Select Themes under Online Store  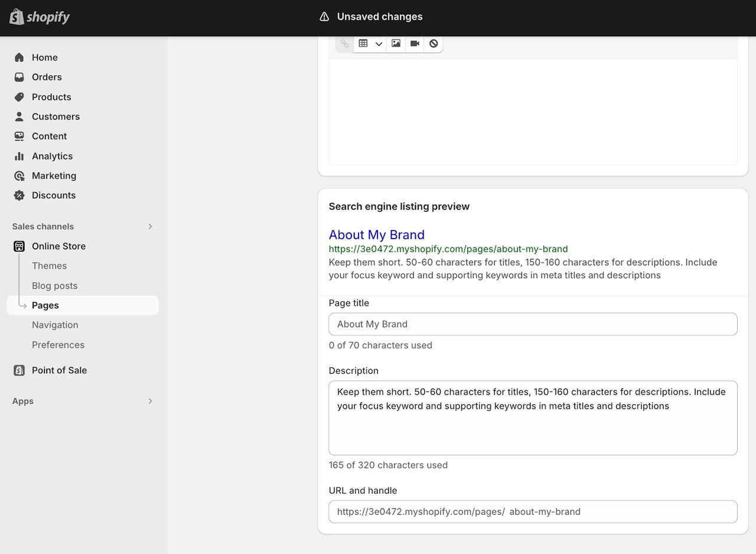click(49, 266)
